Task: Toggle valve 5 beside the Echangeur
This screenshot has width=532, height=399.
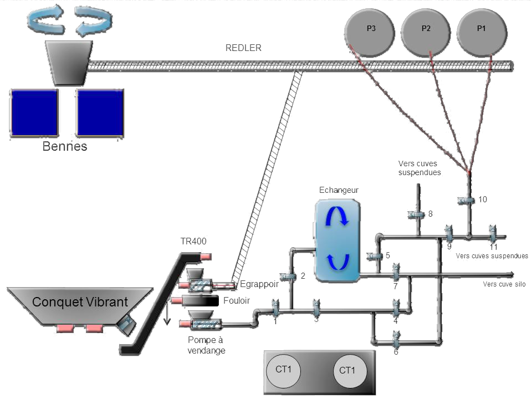Action: (x=375, y=257)
